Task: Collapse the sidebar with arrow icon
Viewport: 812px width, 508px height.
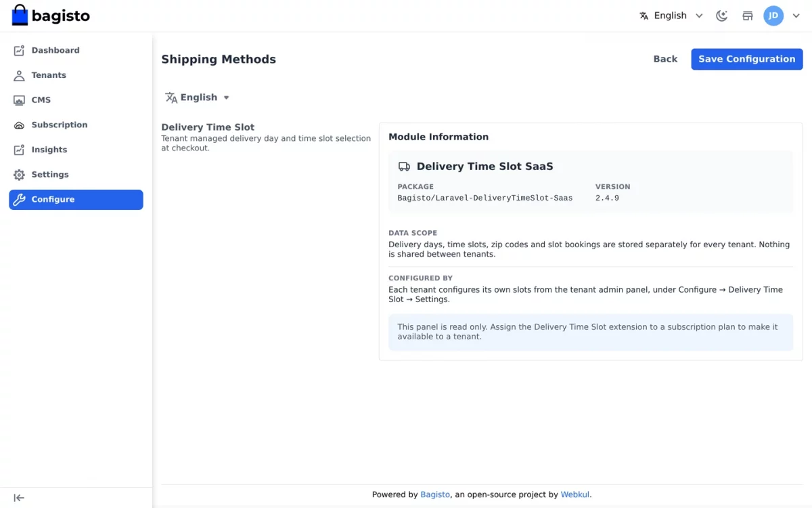Action: (19, 498)
